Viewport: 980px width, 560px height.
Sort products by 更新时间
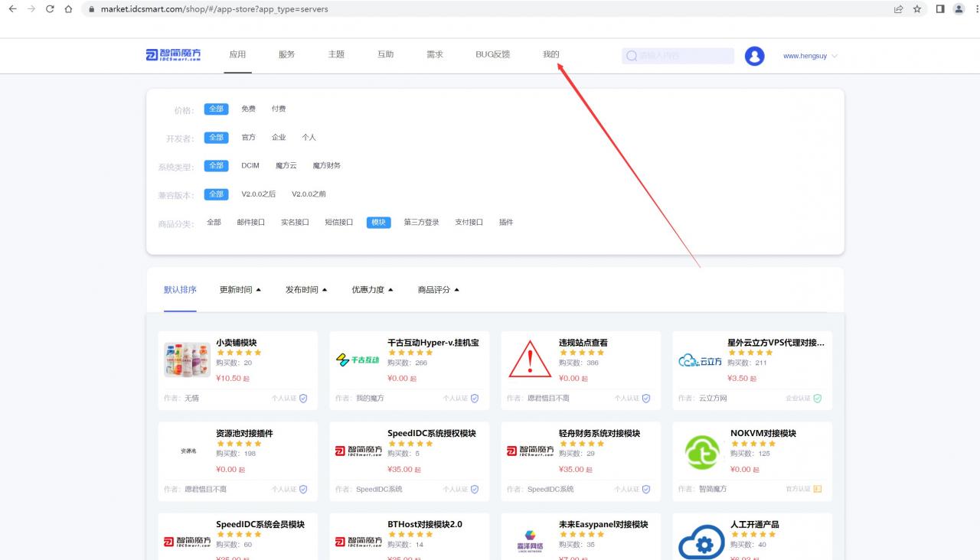(240, 290)
